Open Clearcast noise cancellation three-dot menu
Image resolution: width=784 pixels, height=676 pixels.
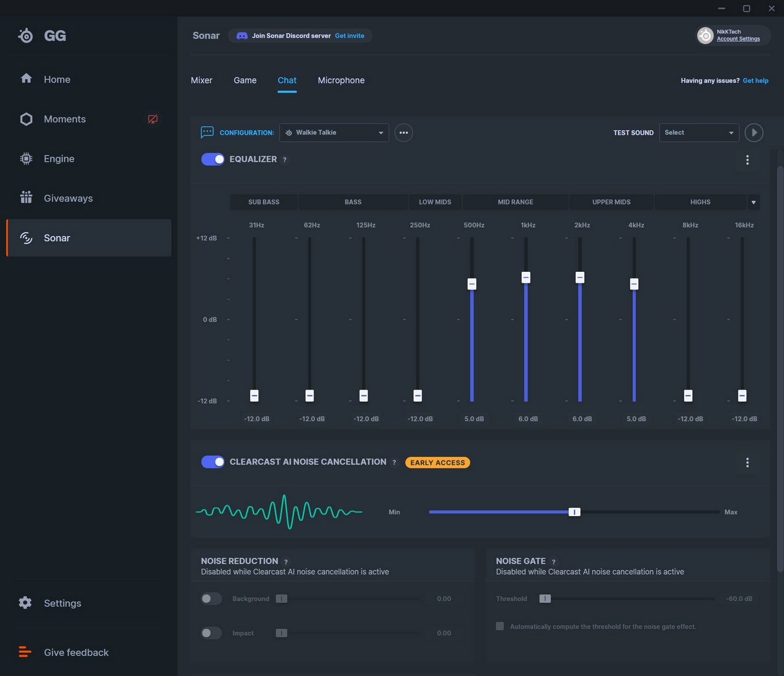(x=747, y=462)
